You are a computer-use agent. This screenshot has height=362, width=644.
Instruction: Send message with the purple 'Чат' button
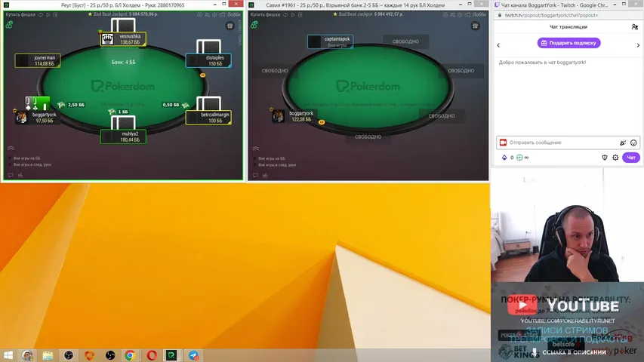631,158
